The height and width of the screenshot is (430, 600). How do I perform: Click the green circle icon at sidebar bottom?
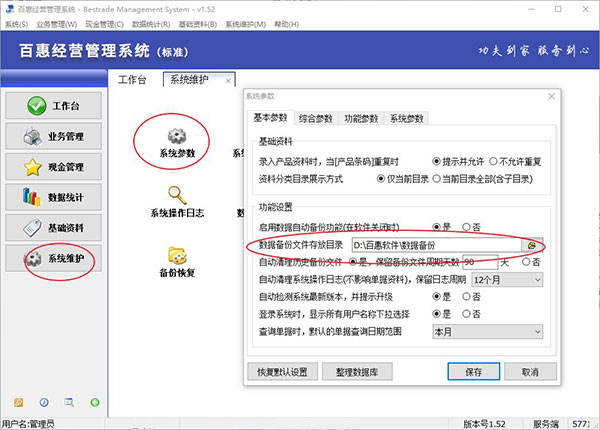[95, 402]
